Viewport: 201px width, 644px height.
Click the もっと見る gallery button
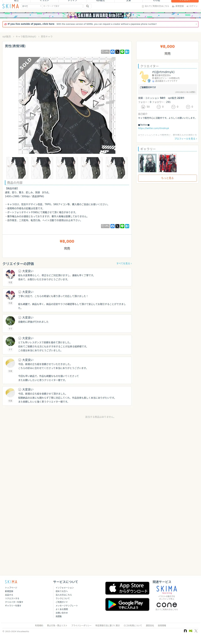167,178
